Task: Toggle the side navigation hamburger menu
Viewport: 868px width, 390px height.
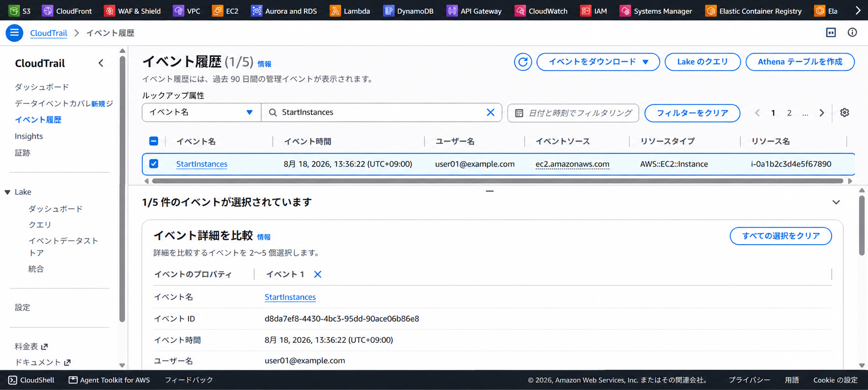Action: pyautogui.click(x=14, y=33)
